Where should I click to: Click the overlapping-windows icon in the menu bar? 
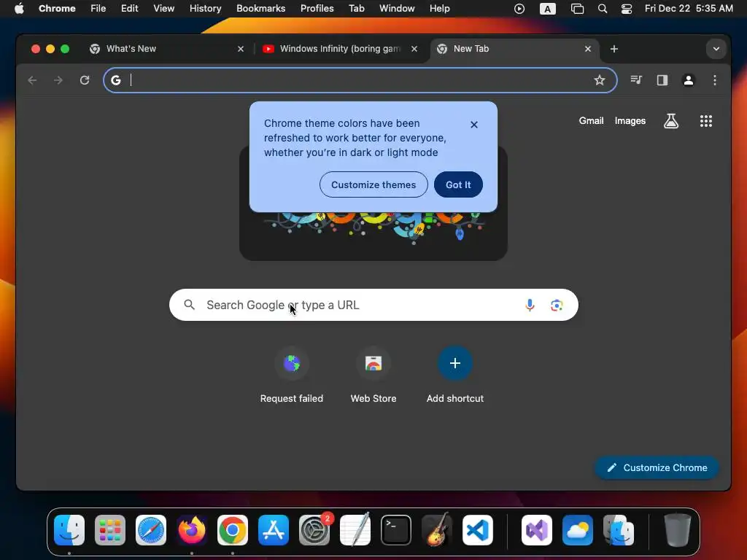577,9
